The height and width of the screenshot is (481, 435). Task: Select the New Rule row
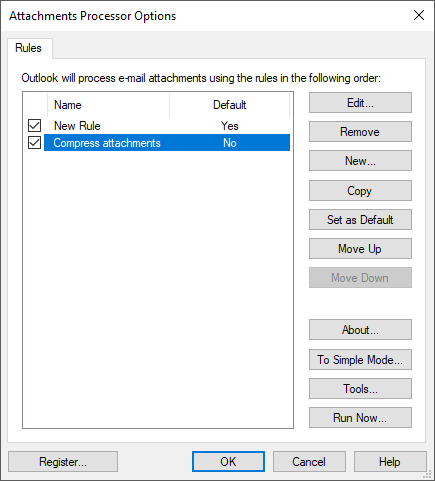167,126
